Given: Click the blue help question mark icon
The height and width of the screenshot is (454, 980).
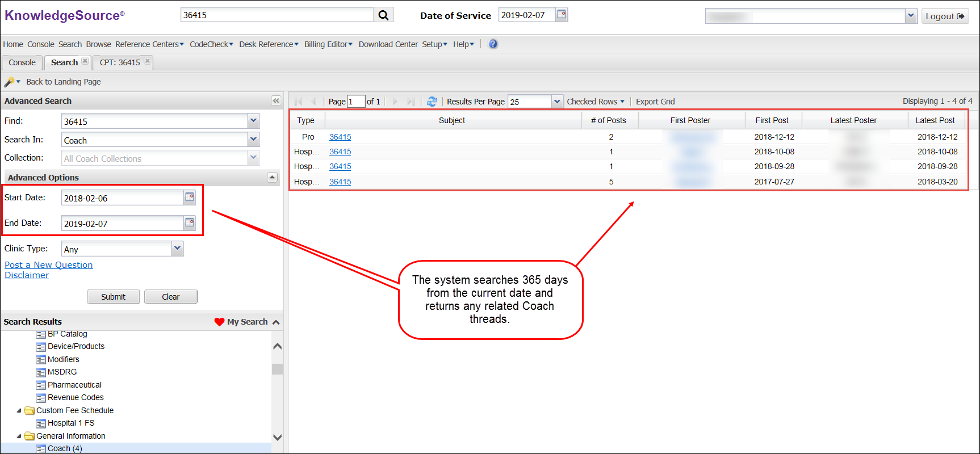Looking at the screenshot, I should click(493, 44).
